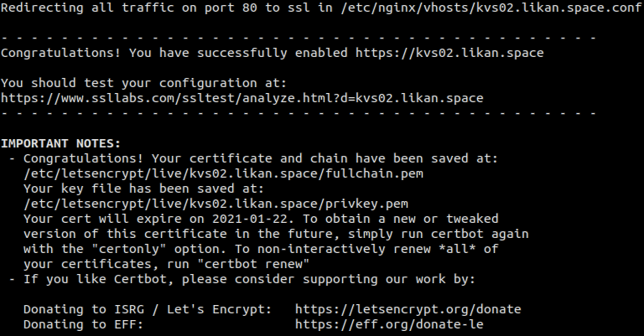Click 'You should test your configuration at:' line
Screen dimensions: 644x336
[143, 83]
